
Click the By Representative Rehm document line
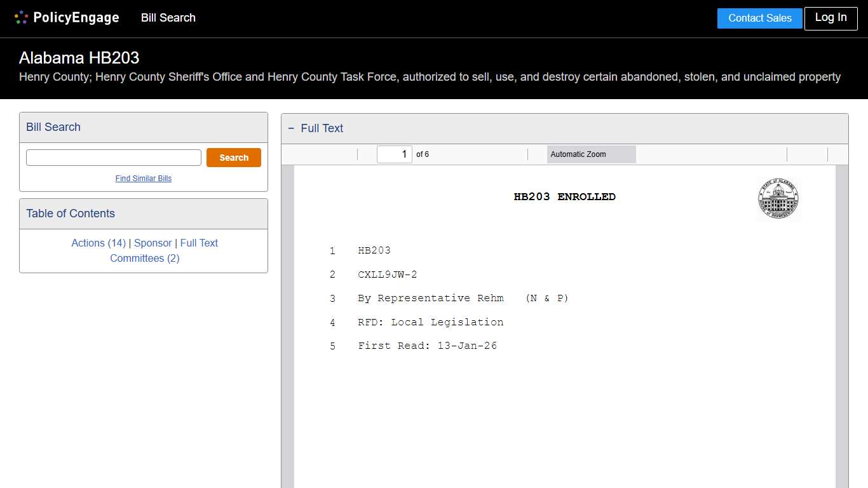click(431, 298)
